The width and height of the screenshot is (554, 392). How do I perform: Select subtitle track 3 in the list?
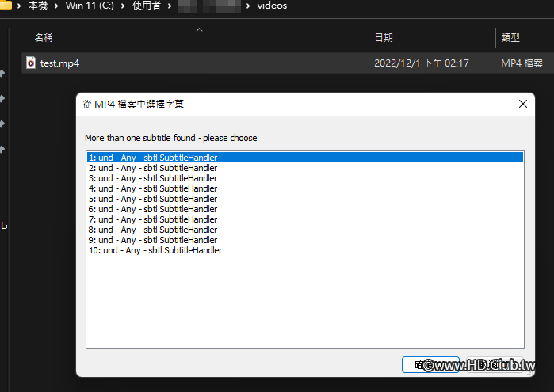(305, 178)
